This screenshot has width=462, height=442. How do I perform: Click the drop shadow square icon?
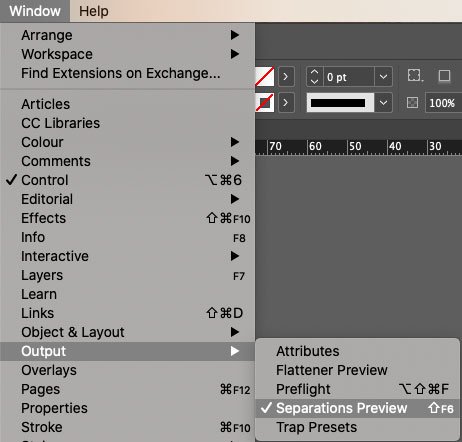click(x=444, y=76)
